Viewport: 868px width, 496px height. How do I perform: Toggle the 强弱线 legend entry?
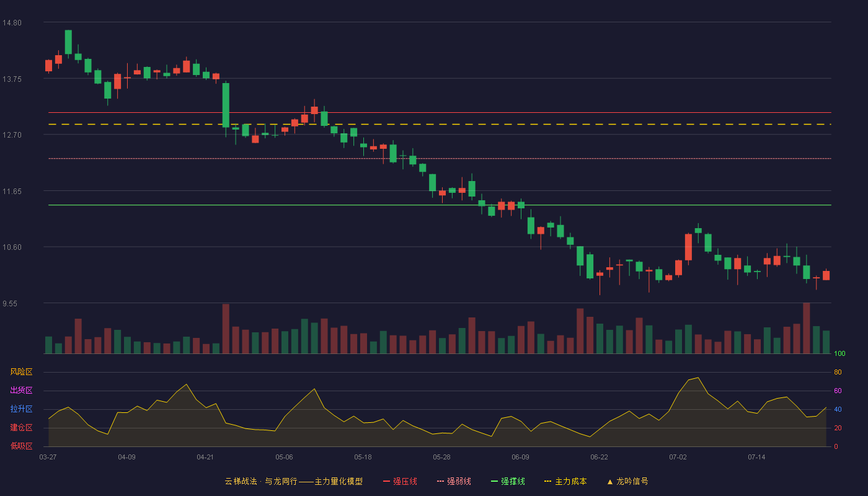pyautogui.click(x=454, y=481)
